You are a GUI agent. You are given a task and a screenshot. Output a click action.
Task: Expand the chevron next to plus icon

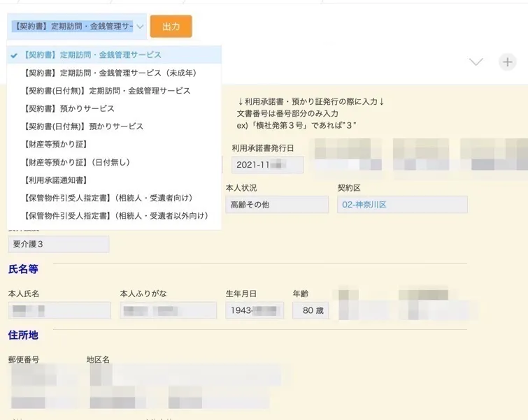[x=476, y=61]
